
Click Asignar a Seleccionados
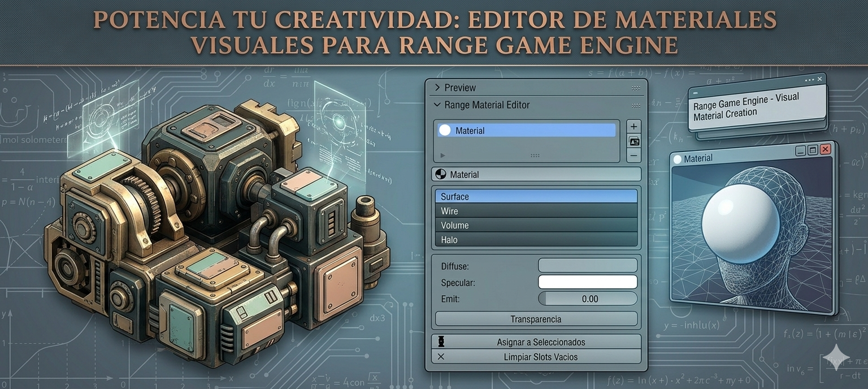pyautogui.click(x=537, y=342)
